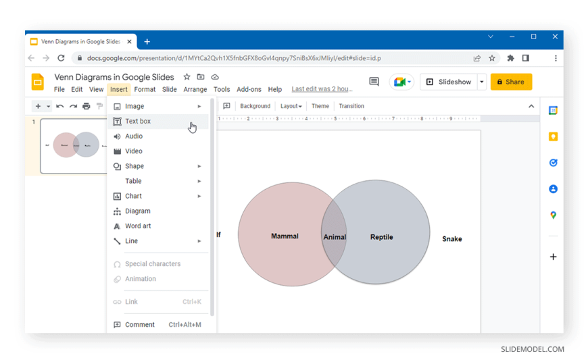Open Google Tasks side panel

pyautogui.click(x=553, y=163)
